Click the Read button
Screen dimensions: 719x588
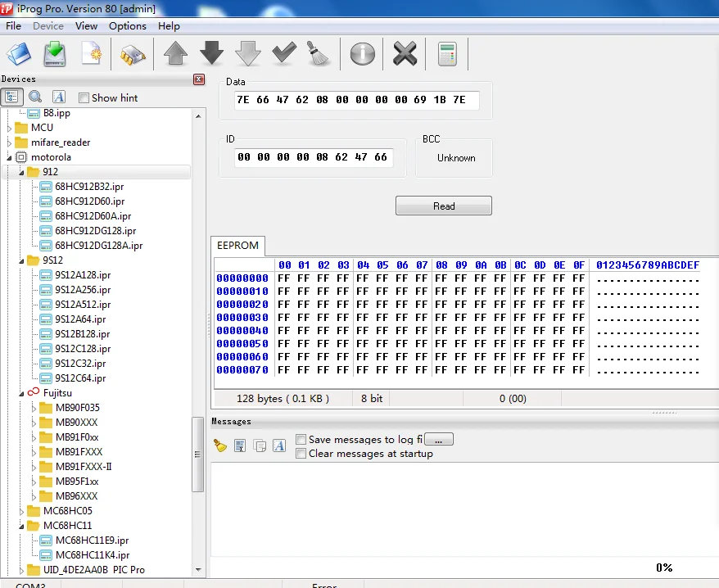pos(443,206)
